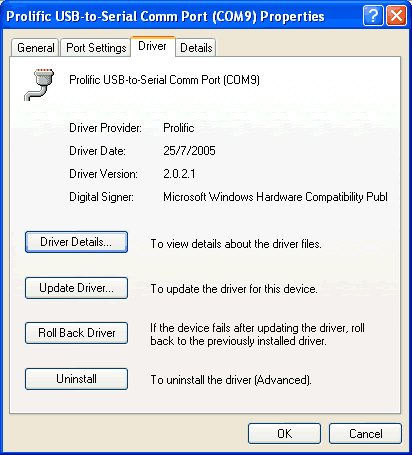Screen dimensions: 412x455
Task: Close the Properties dialog with X
Action: pyautogui.click(x=396, y=15)
